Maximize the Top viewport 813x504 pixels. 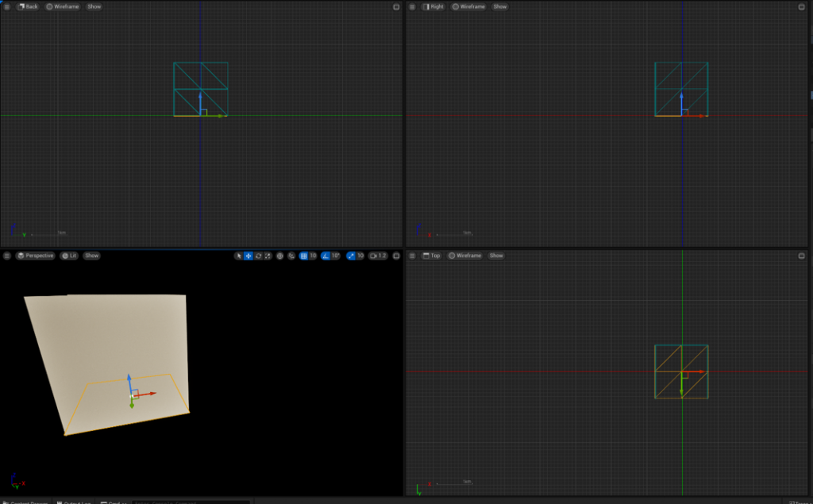pos(802,256)
